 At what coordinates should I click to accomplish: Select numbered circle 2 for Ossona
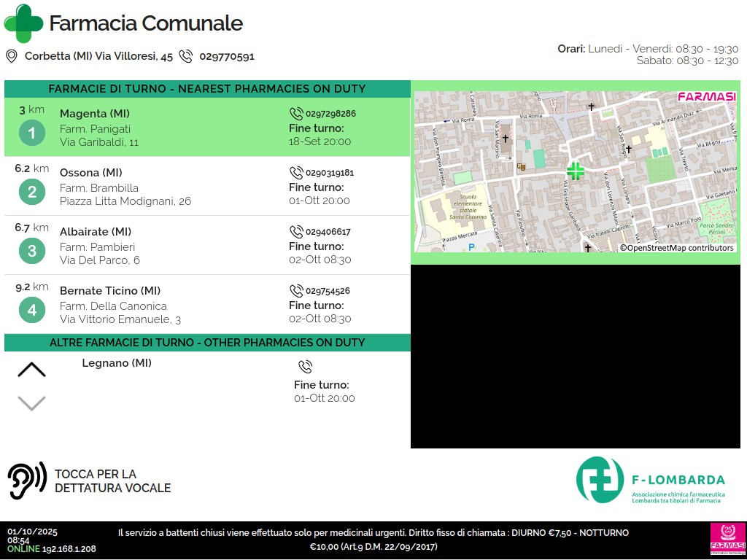coord(31,192)
